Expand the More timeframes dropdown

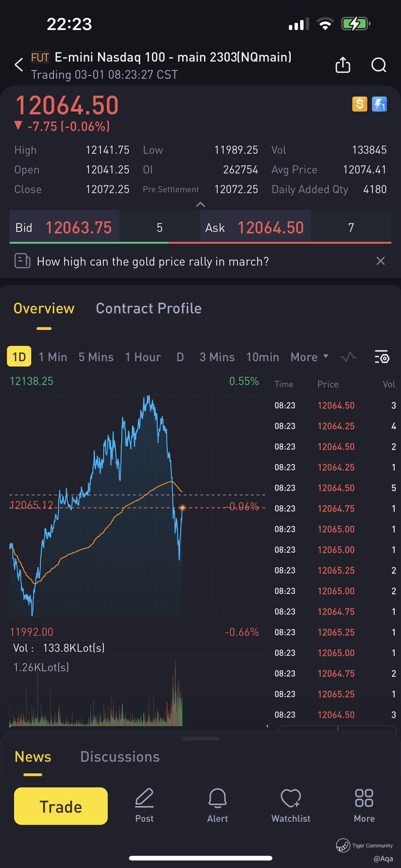[309, 357]
